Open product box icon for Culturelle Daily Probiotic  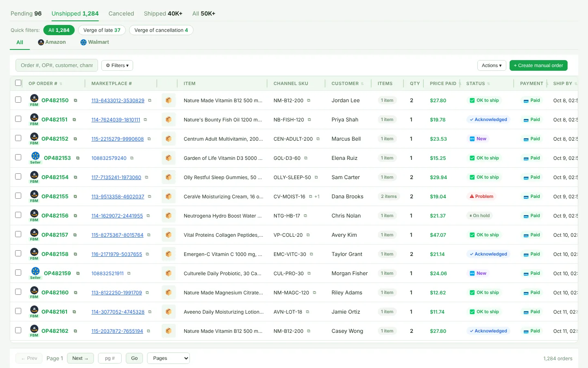[x=169, y=274]
